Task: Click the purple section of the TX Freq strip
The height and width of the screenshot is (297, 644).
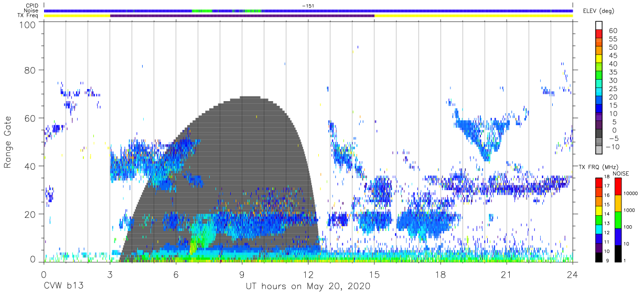Action: (242, 16)
